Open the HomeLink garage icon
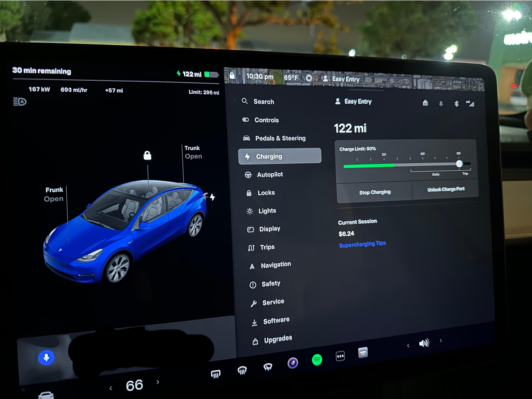 coord(425,103)
